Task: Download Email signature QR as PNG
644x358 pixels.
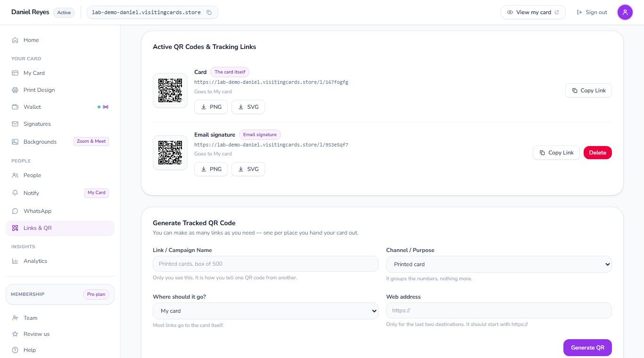Action: tap(211, 169)
